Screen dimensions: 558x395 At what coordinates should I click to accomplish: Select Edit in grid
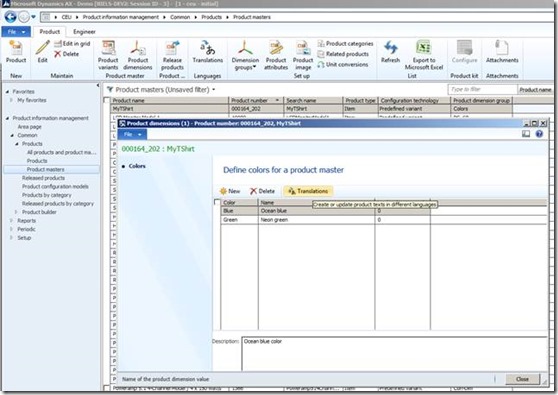click(72, 43)
